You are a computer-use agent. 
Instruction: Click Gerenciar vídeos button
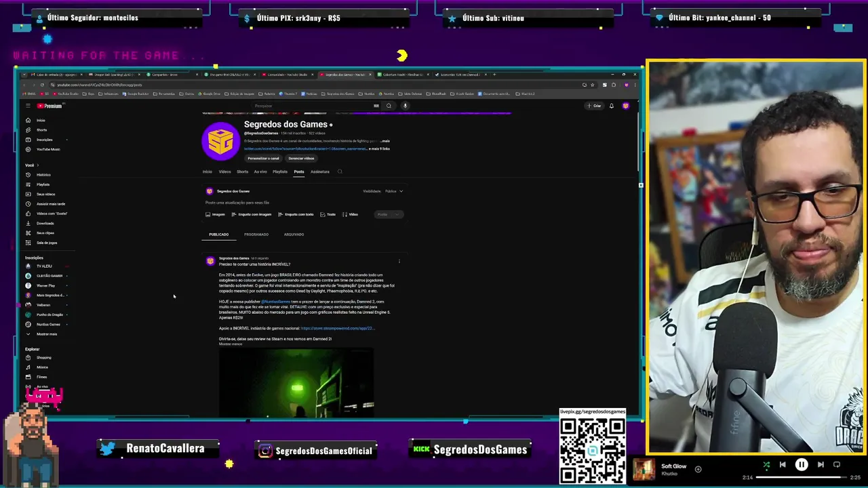(x=301, y=159)
